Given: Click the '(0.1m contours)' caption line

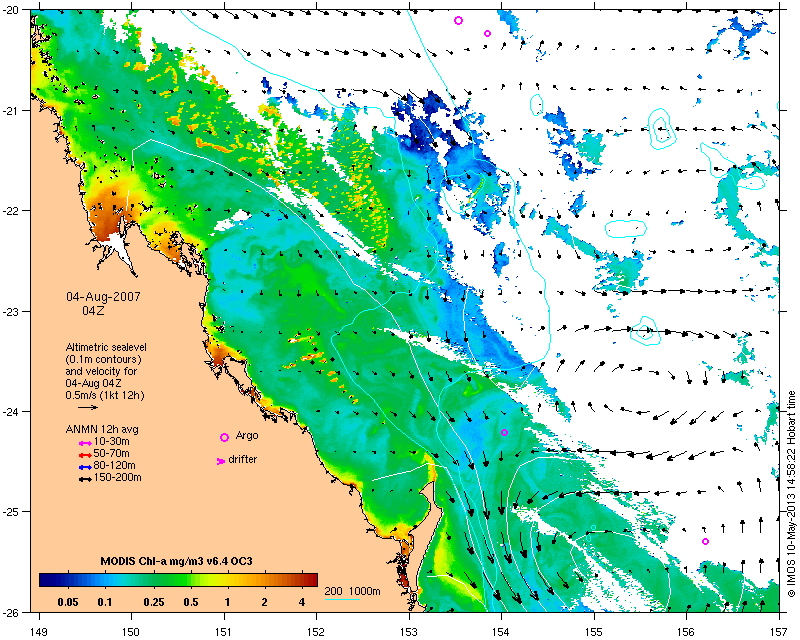Looking at the screenshot, I should point(103,360).
